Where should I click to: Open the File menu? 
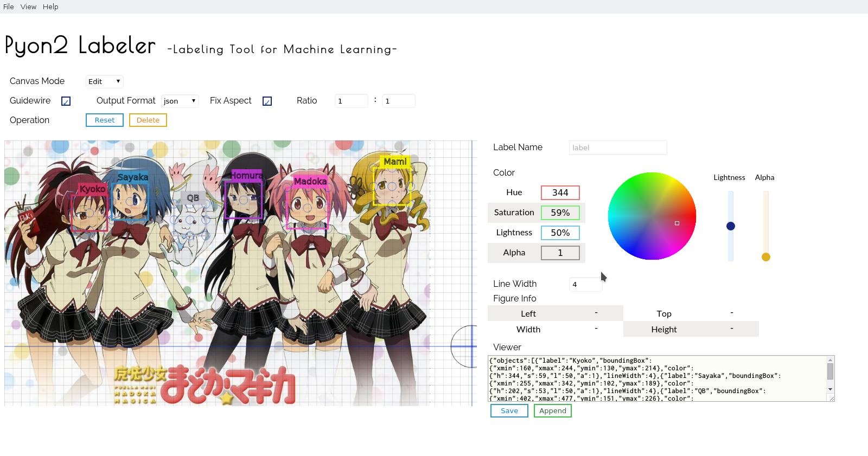click(x=9, y=7)
